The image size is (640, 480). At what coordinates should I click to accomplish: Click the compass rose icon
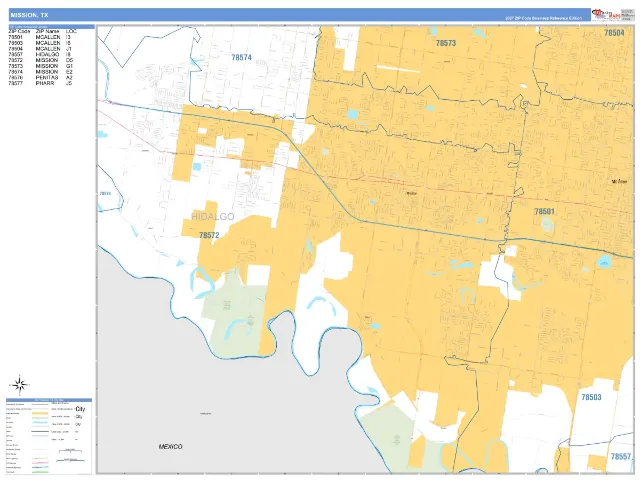pos(19,384)
